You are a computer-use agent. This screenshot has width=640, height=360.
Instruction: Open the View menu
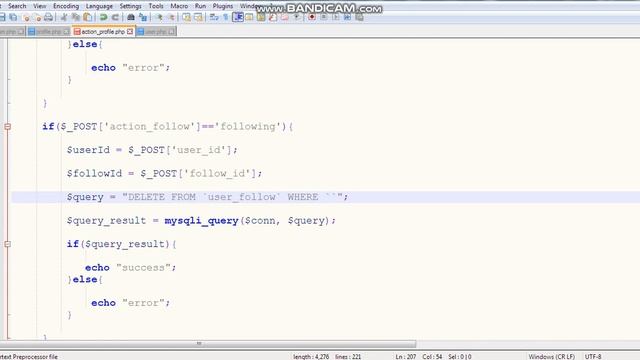pos(40,6)
